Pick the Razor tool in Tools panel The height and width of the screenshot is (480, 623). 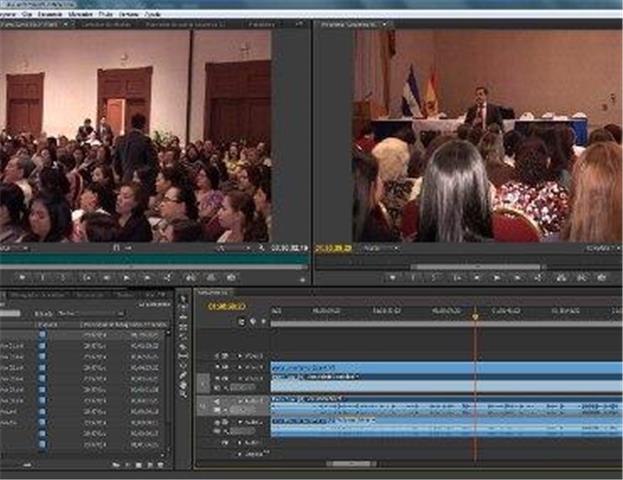click(183, 345)
